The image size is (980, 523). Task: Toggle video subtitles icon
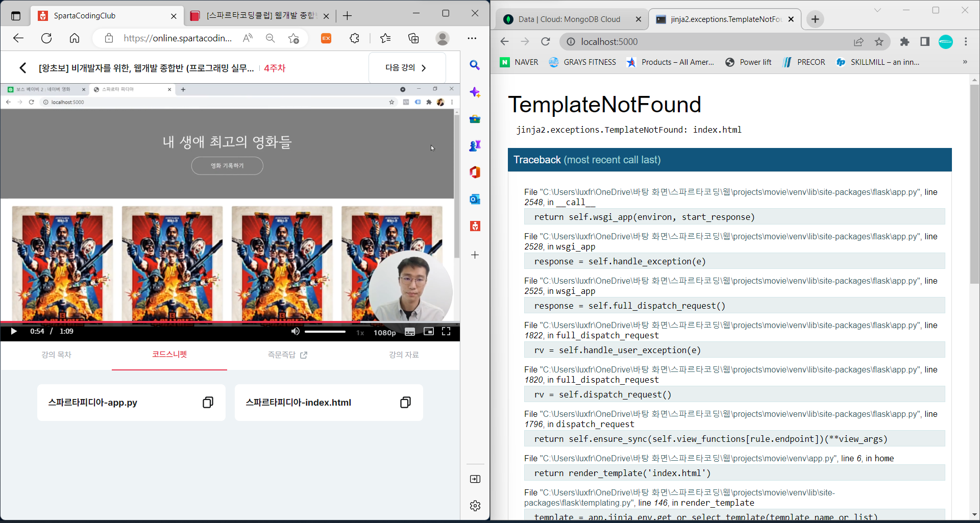pos(410,332)
